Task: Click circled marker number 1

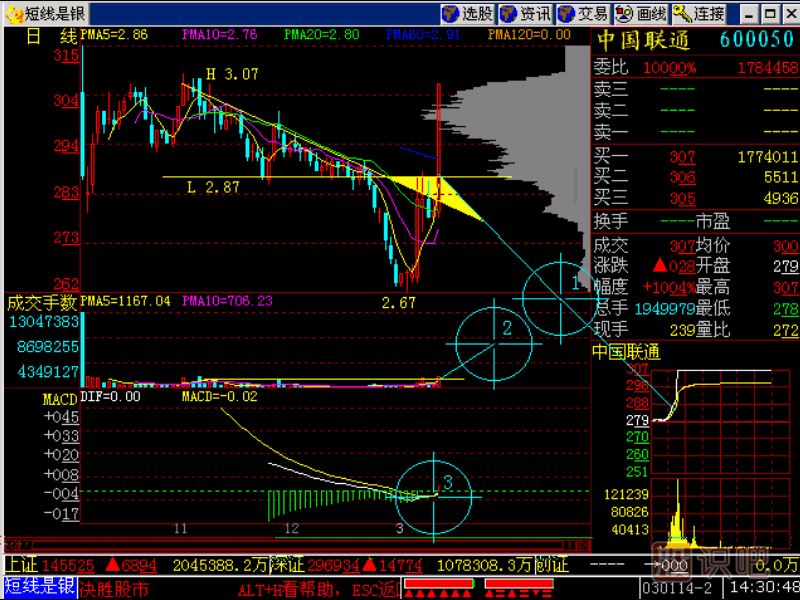Action: pyautogui.click(x=574, y=284)
